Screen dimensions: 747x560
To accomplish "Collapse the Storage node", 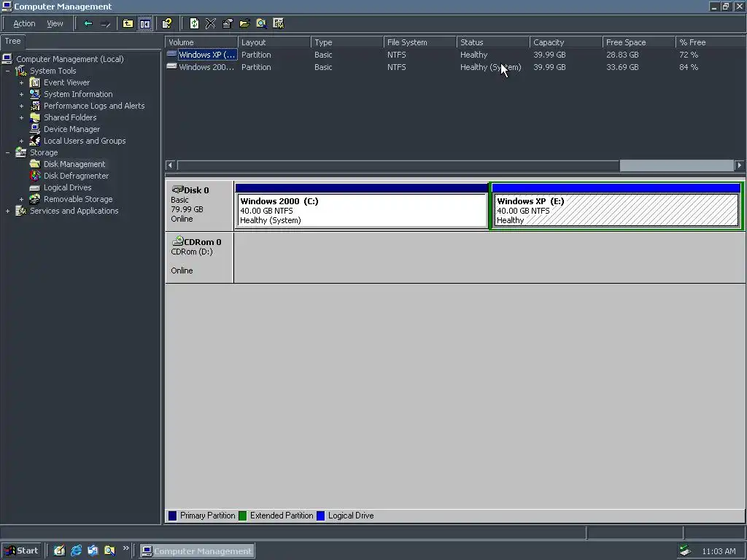I will click(x=7, y=152).
